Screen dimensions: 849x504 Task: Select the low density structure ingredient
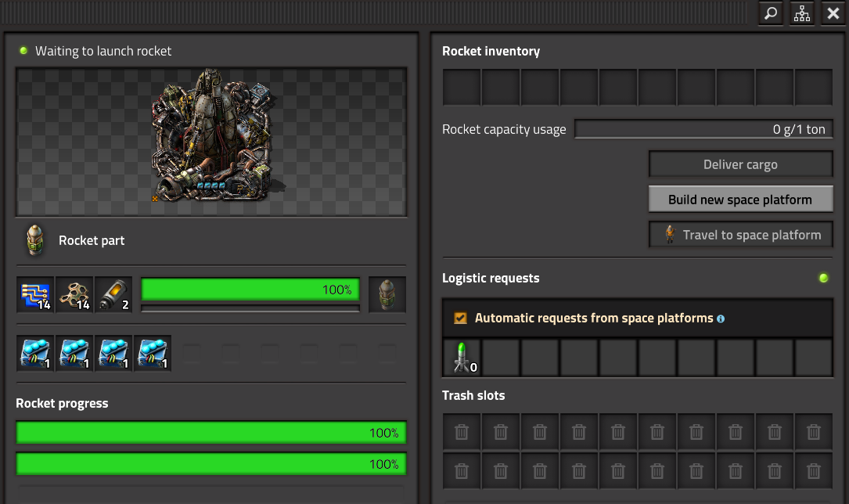pyautogui.click(x=74, y=295)
